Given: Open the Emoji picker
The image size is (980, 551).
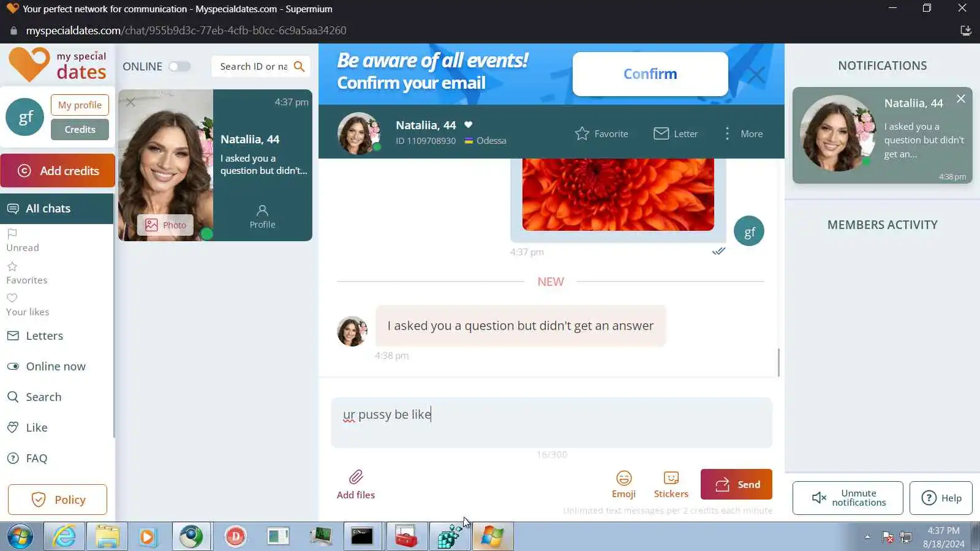Looking at the screenshot, I should (x=624, y=484).
